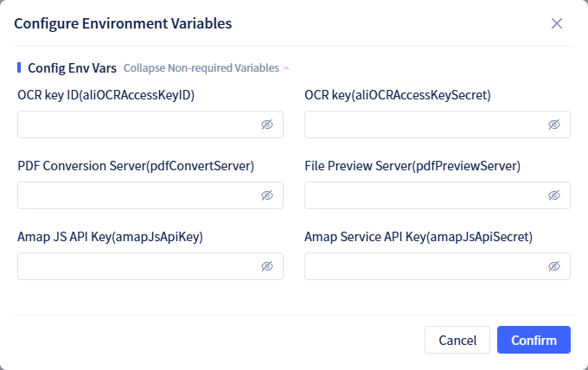588x370 pixels.
Task: Confirm the environment variable configuration
Action: 534,340
